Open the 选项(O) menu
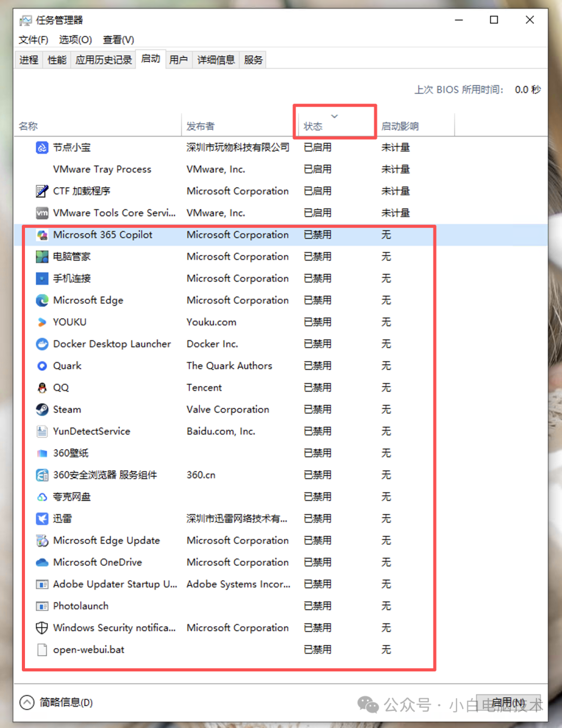Screen dimensions: 562x728 point(75,40)
